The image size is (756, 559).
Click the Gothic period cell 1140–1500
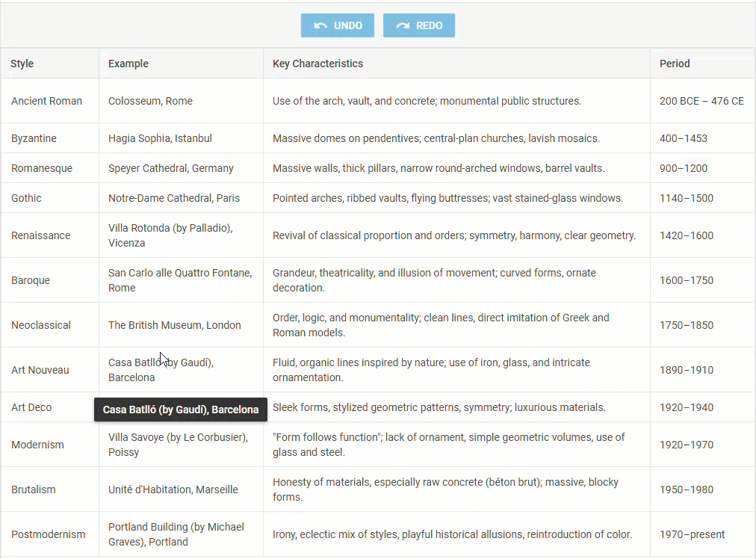687,198
